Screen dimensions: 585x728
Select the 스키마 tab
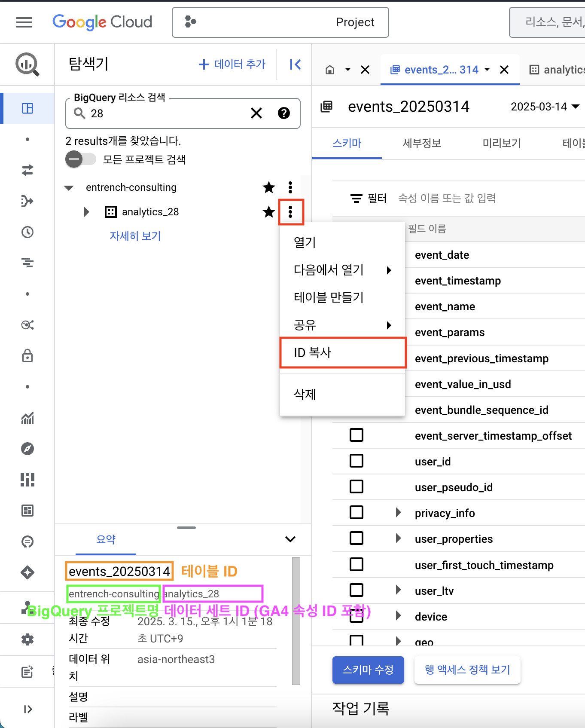tap(347, 144)
